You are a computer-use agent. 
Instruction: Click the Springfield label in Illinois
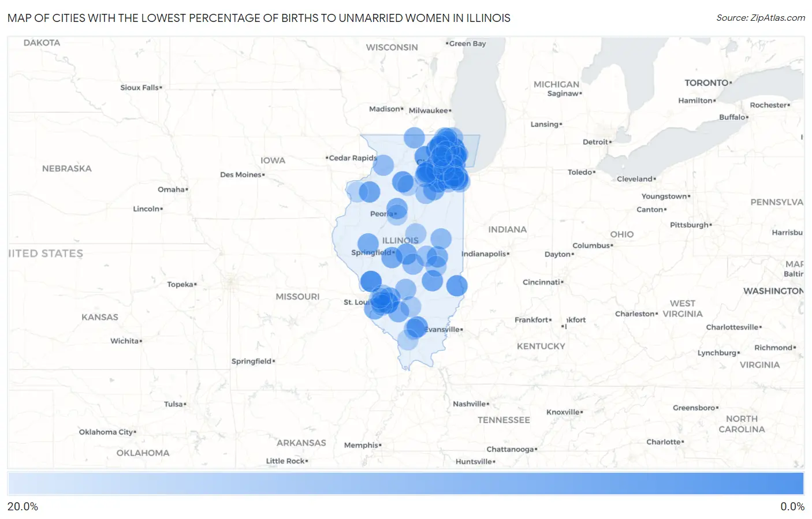click(x=373, y=252)
